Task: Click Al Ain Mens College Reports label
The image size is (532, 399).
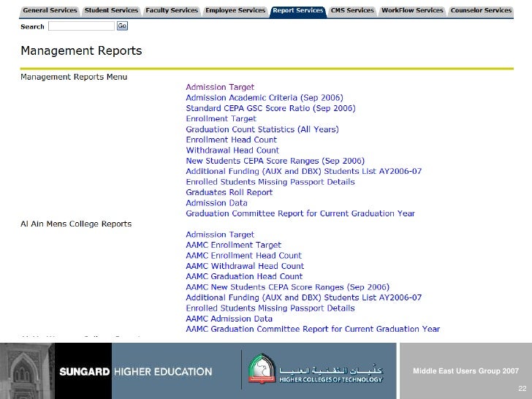Action: [x=76, y=224]
